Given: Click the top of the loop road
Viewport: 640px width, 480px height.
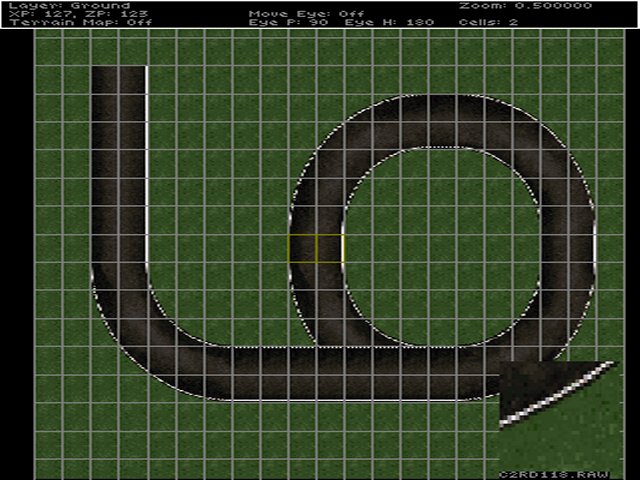Looking at the screenshot, I should (440, 122).
